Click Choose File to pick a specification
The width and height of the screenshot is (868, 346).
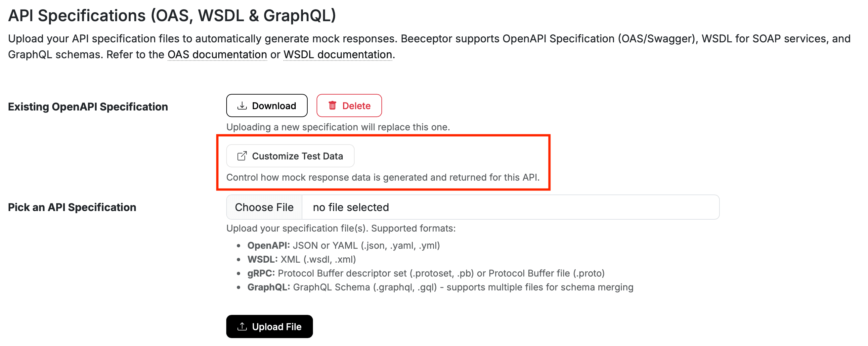click(264, 207)
